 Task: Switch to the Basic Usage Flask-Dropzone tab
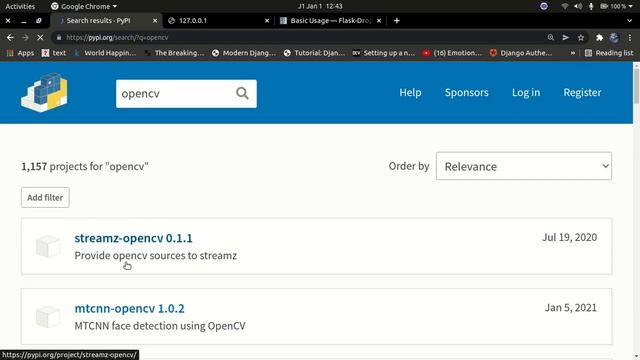[x=330, y=20]
